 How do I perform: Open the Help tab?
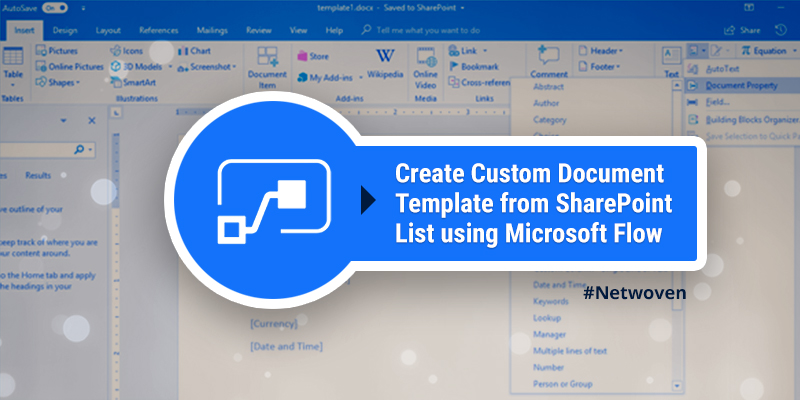334,31
